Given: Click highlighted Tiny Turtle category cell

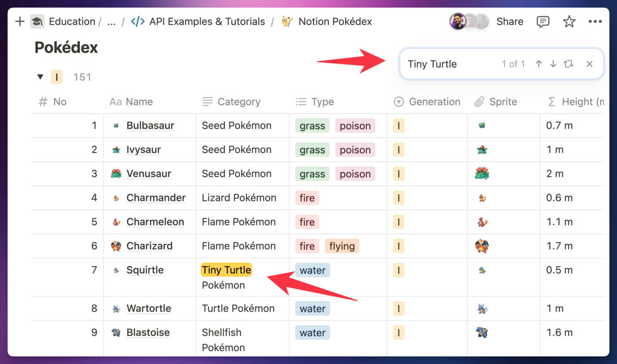Looking at the screenshot, I should coord(227,270).
